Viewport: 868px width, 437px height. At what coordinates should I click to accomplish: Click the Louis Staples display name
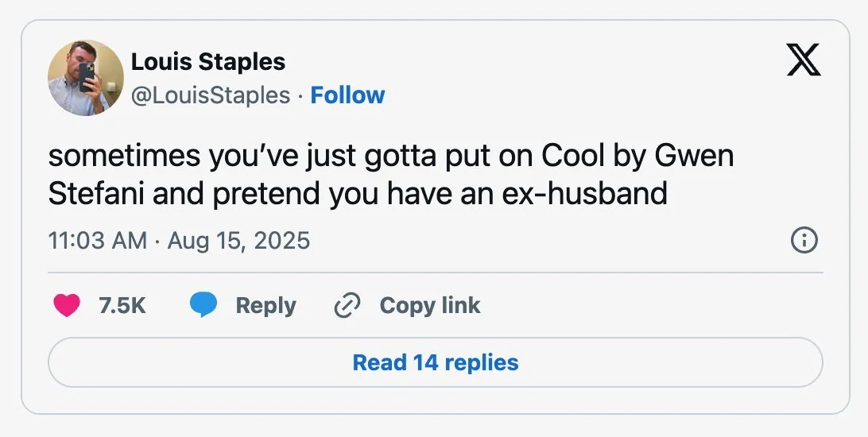[208, 61]
